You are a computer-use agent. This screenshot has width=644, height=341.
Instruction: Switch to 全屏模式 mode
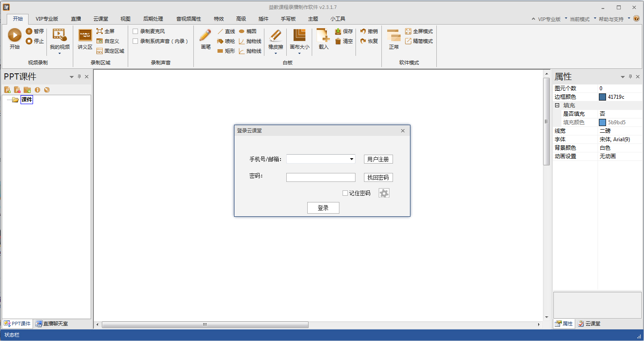click(x=419, y=31)
